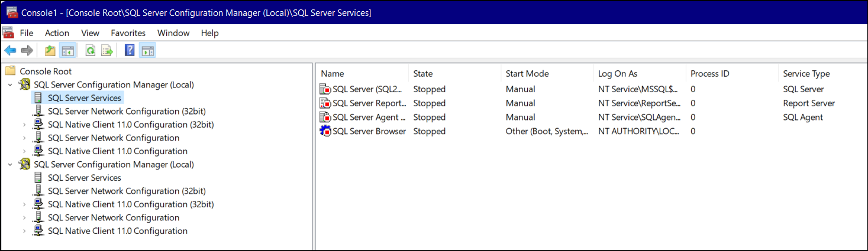
Task: Click the Start Mode column header
Action: pos(527,74)
